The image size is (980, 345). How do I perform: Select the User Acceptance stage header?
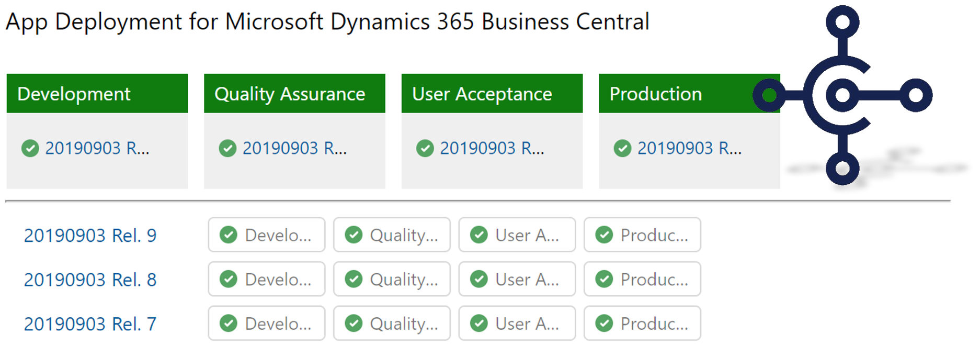point(492,94)
